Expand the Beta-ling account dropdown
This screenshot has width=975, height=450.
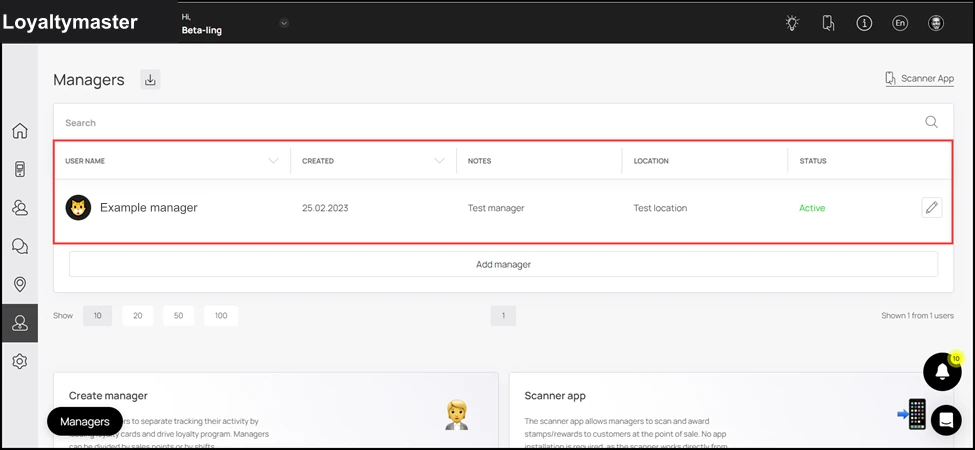tap(284, 24)
